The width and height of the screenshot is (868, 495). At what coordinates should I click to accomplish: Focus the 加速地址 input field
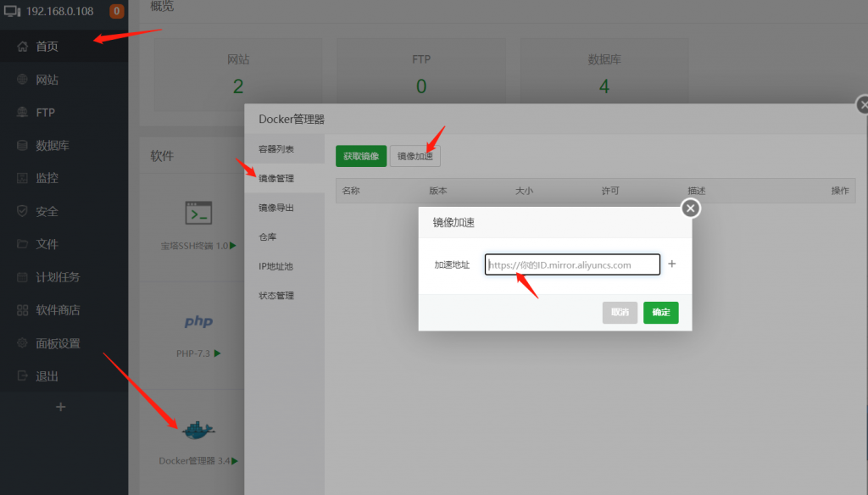tap(572, 264)
